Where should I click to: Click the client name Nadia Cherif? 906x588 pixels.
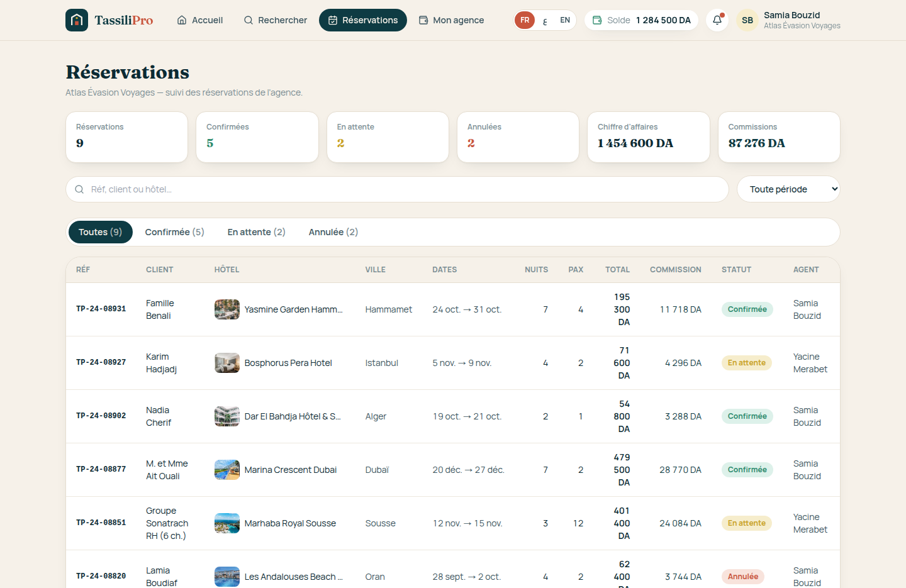160,416
